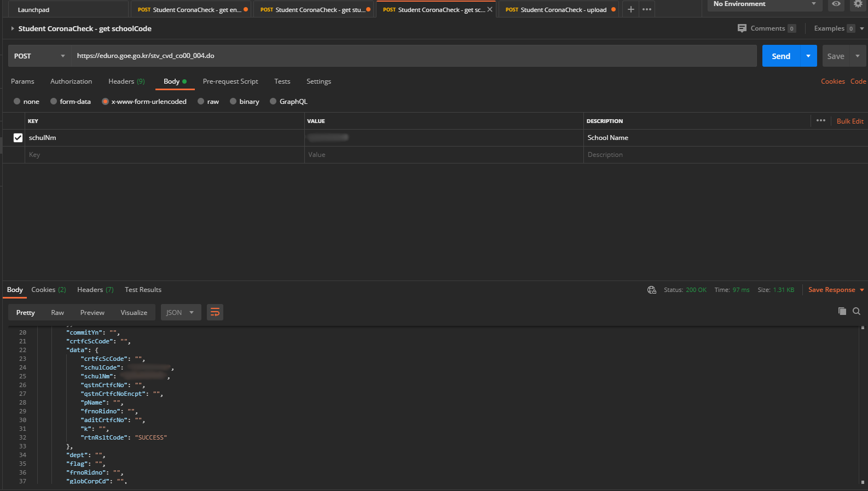Expand the Examples dropdown

(862, 28)
